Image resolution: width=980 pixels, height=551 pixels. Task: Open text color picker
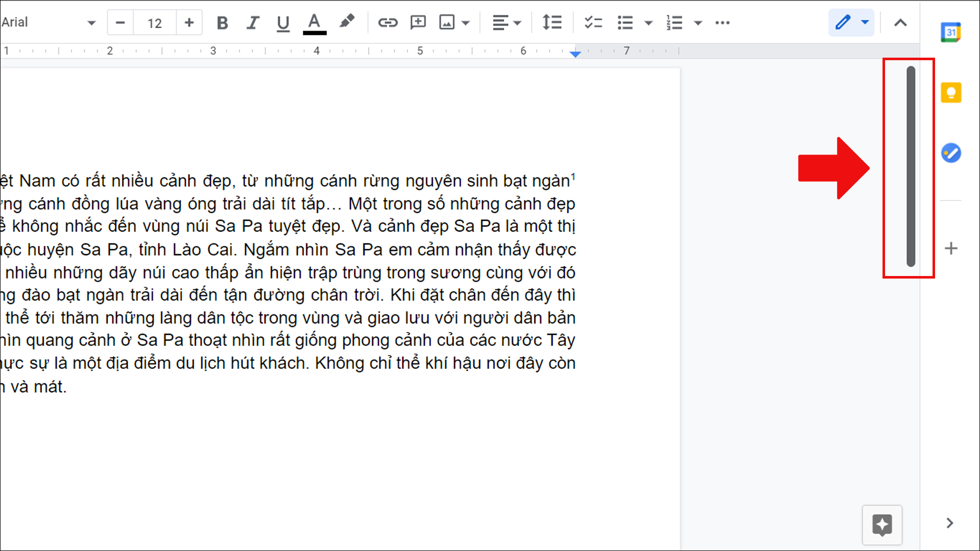coord(314,23)
